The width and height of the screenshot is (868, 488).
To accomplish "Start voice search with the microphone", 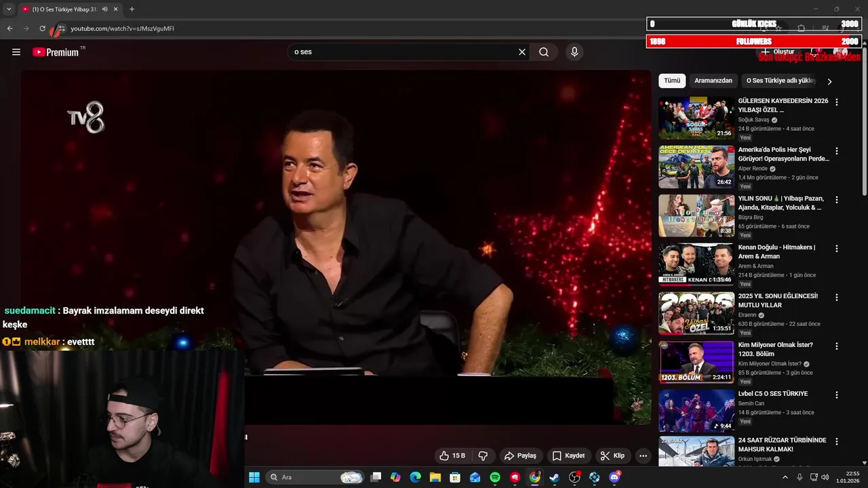I will point(574,52).
